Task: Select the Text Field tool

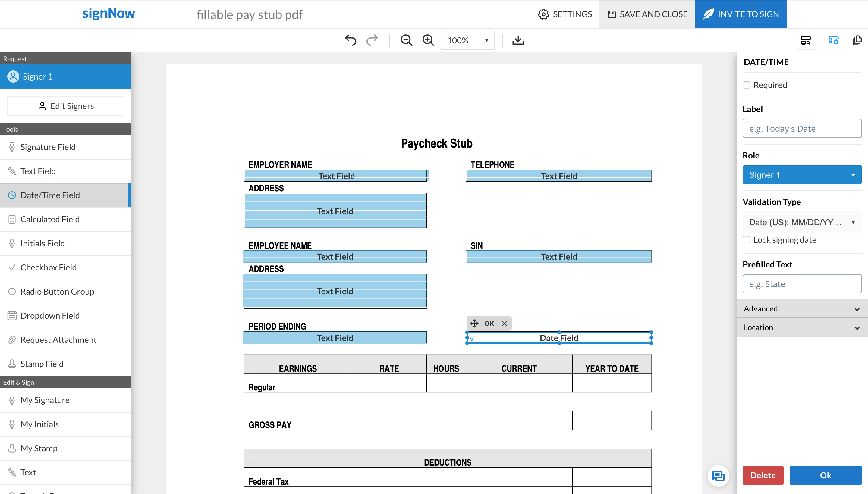Action: click(x=38, y=171)
